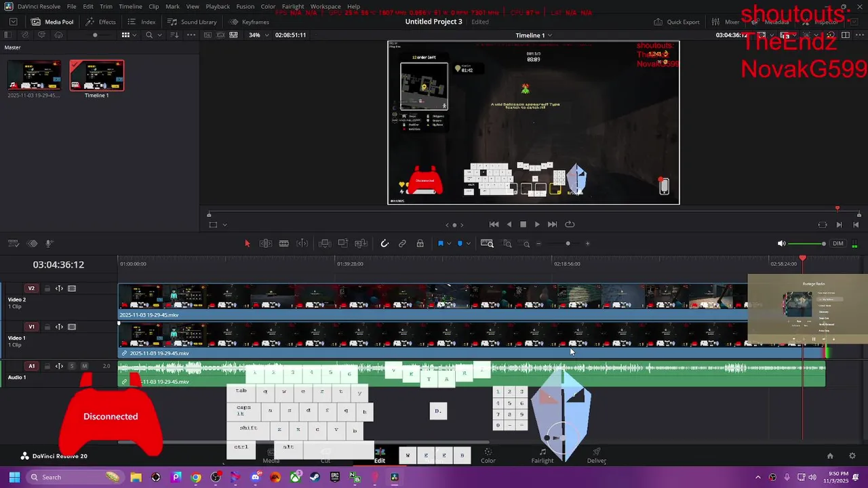868x488 pixels.
Task: Click the stop playback button
Action: tap(523, 224)
